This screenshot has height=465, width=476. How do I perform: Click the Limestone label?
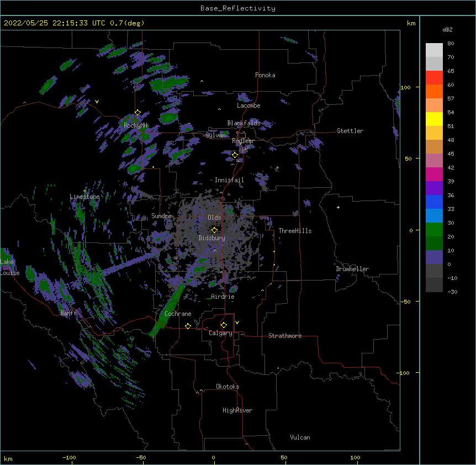click(84, 197)
